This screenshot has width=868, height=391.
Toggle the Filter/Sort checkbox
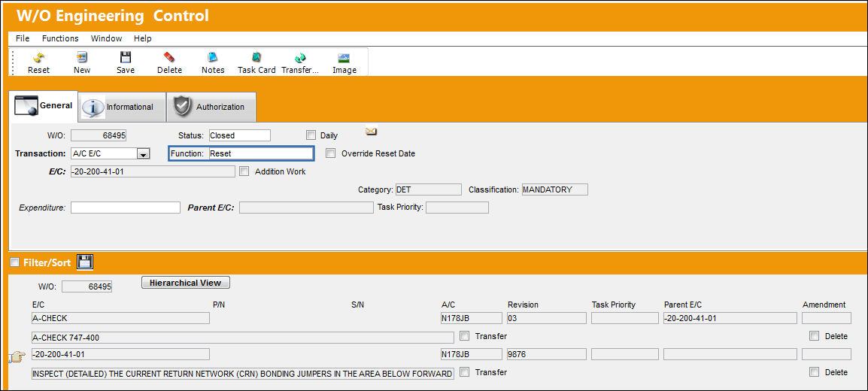click(x=14, y=262)
